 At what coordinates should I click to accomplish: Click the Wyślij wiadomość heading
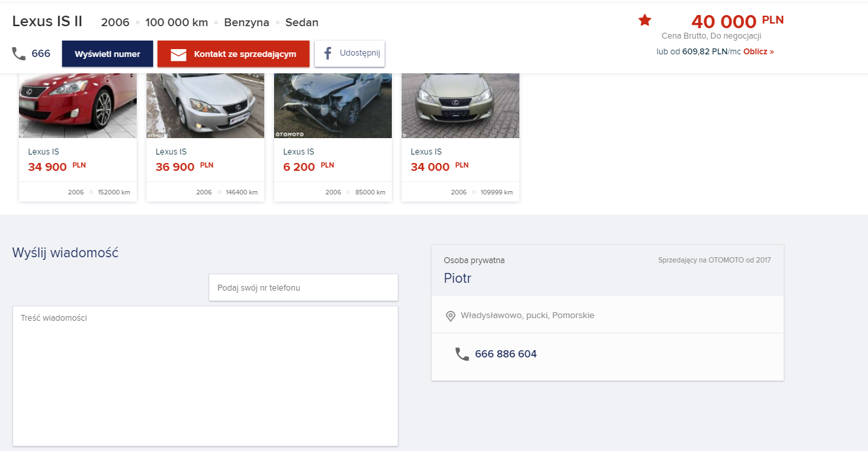[x=65, y=253]
